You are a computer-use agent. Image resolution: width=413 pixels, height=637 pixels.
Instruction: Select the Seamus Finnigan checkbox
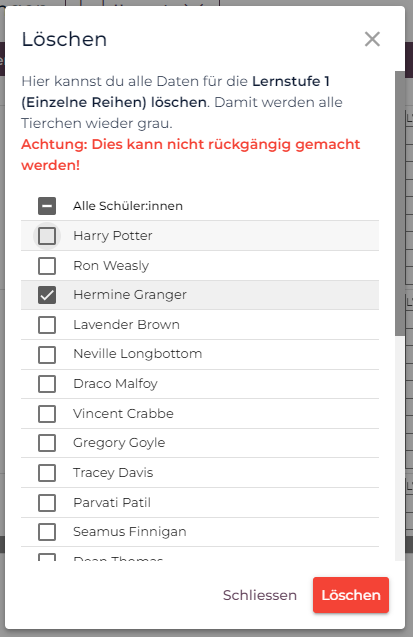click(x=47, y=532)
